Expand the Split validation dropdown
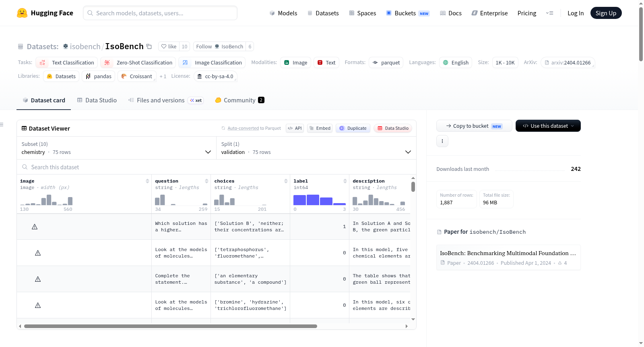 coord(316,148)
